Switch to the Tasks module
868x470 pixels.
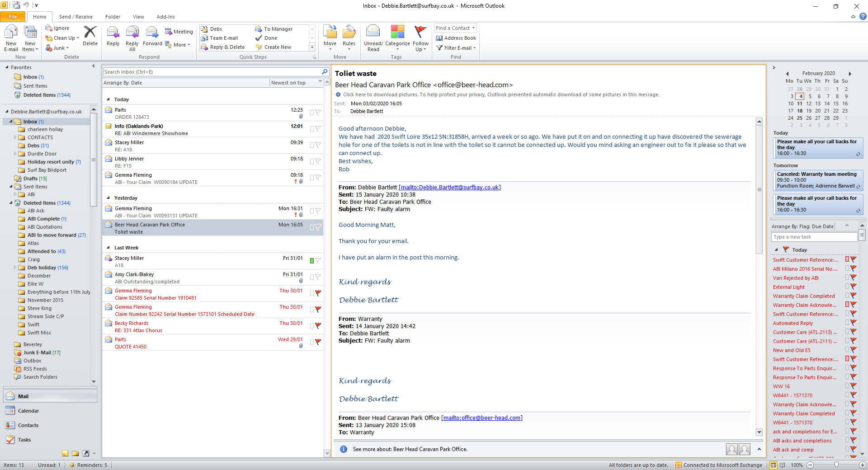50,440
